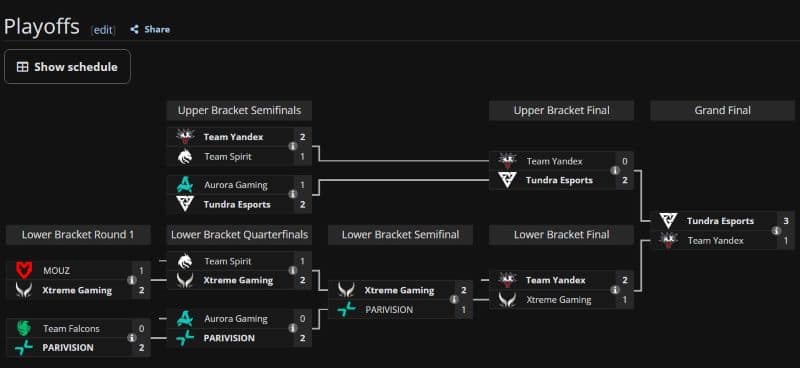Click the Show schedule button
The width and height of the screenshot is (800, 368).
[67, 67]
